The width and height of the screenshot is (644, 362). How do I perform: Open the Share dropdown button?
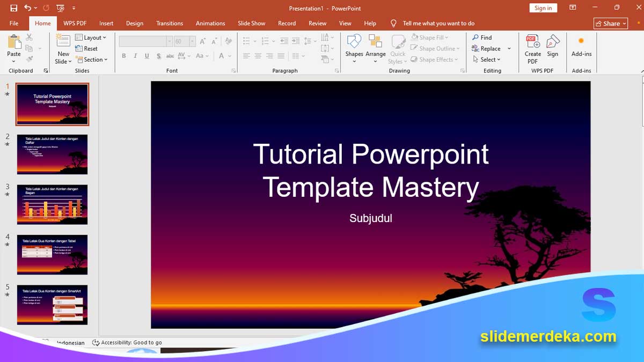[x=611, y=23]
